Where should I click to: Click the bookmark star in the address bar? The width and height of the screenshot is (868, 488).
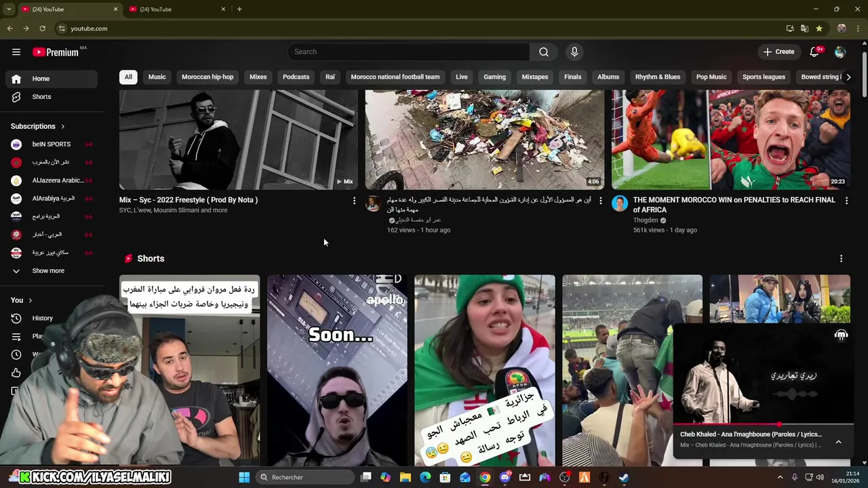click(819, 28)
